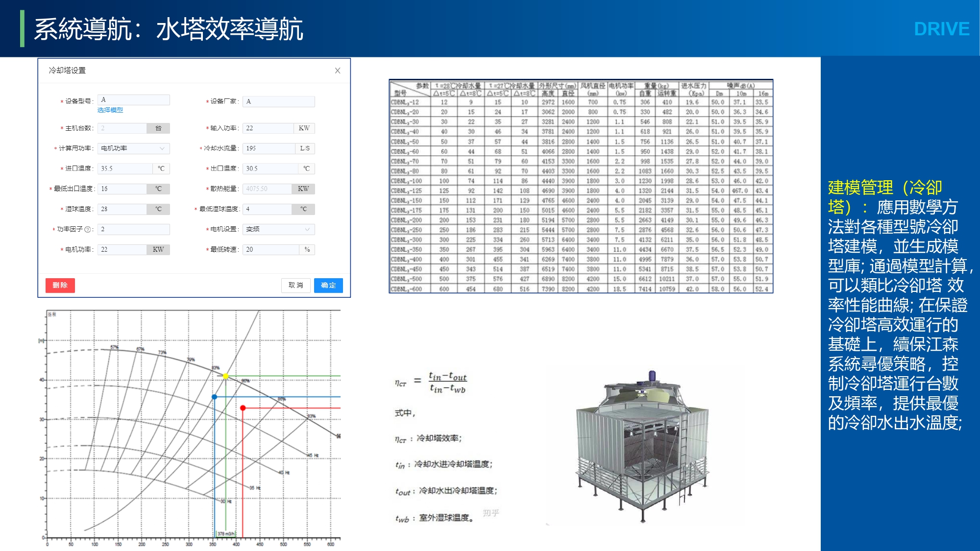The width and height of the screenshot is (980, 551).
Task: Select the 输入功率 value field
Action: [269, 128]
